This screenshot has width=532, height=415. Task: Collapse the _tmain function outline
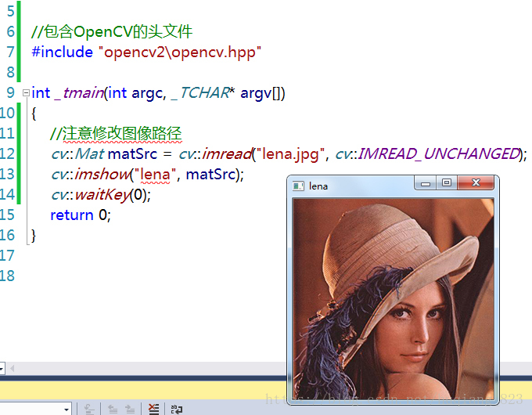(26, 92)
